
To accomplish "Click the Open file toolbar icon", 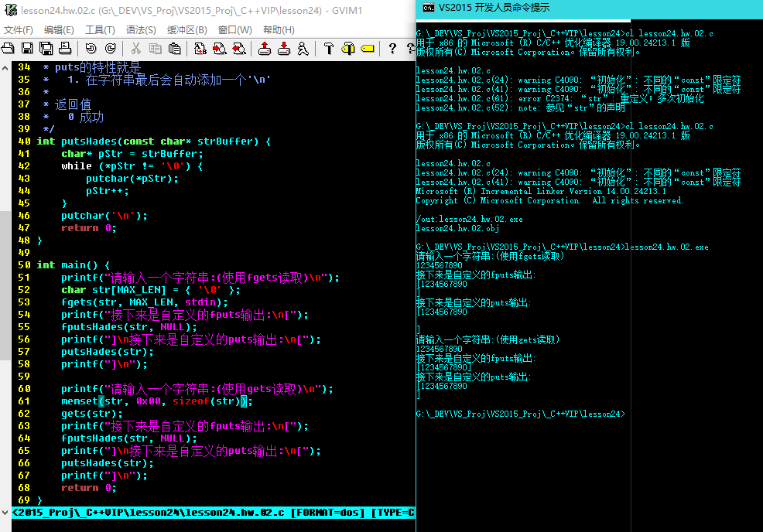I will 7,49.
